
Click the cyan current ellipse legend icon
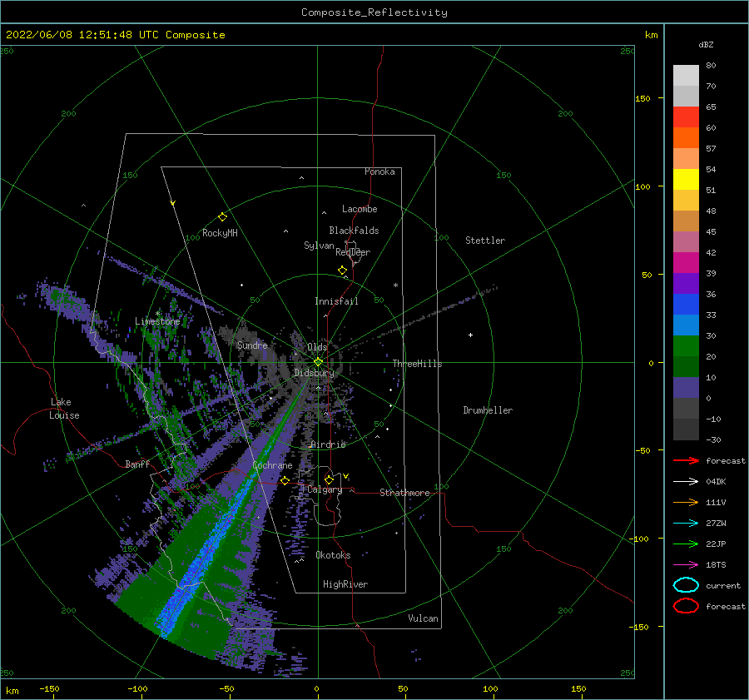[686, 585]
